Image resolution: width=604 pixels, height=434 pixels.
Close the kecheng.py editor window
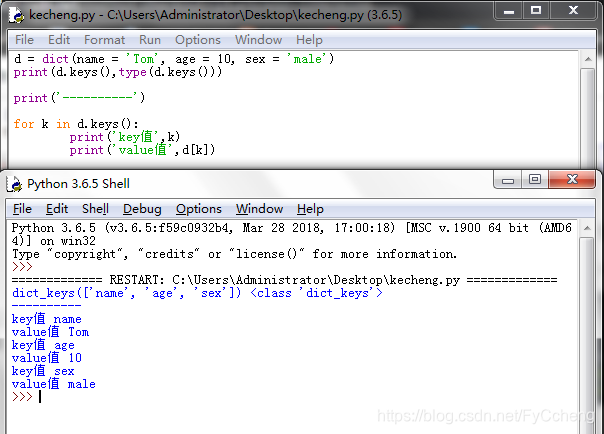(574, 11)
